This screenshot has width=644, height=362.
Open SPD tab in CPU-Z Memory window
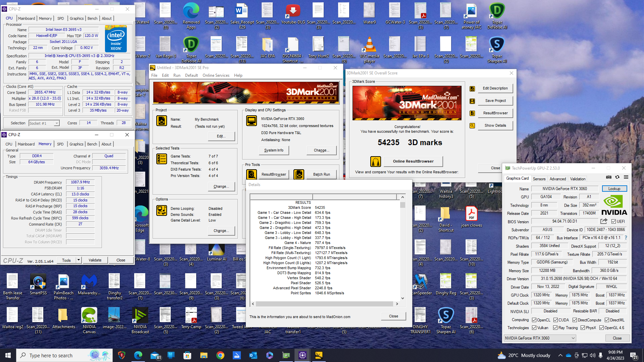(x=60, y=144)
